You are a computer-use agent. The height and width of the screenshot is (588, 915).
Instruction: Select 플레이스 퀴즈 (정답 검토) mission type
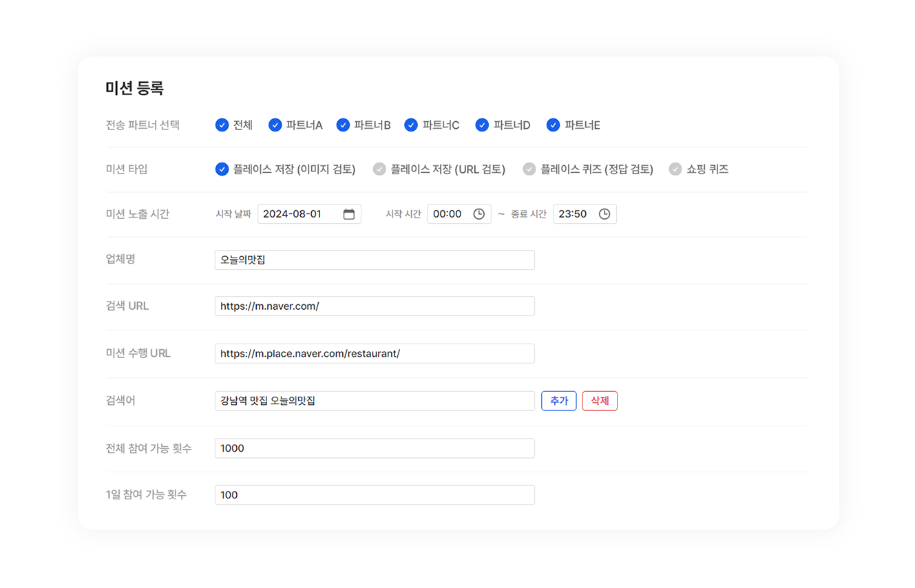point(529,169)
